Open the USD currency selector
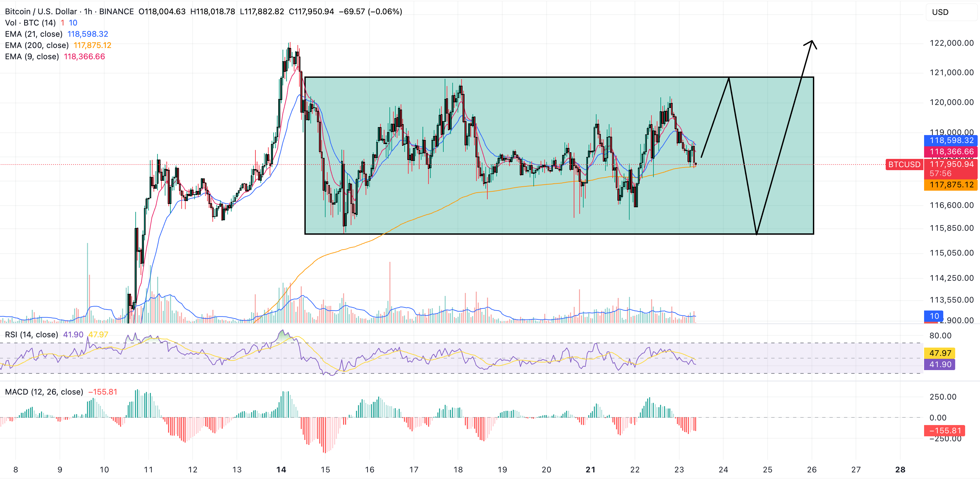The width and height of the screenshot is (980, 479). point(951,12)
